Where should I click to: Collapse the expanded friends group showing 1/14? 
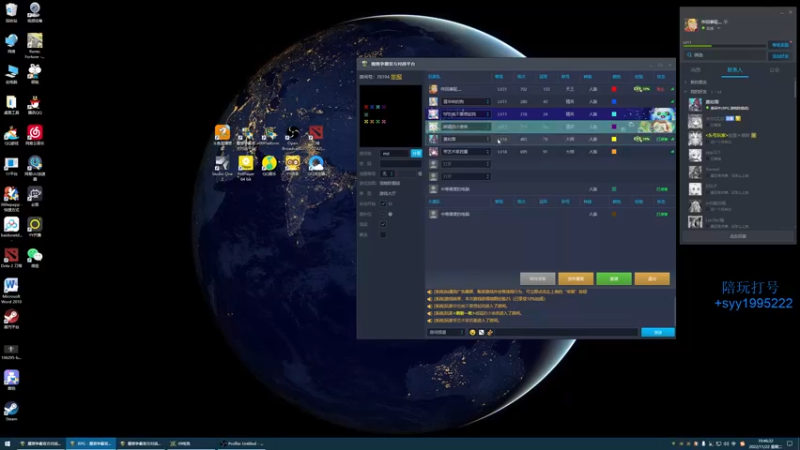(686, 92)
